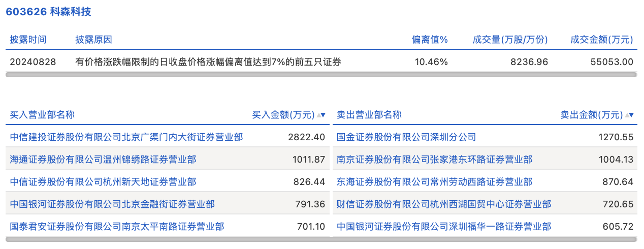Open 国泰君安证券南京太平南路证券营业部 link

[x=117, y=227]
